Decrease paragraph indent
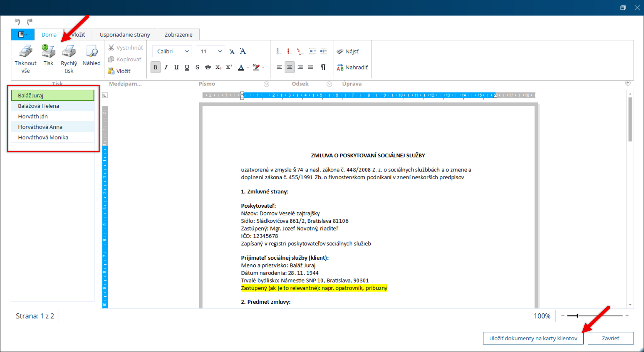 click(313, 51)
